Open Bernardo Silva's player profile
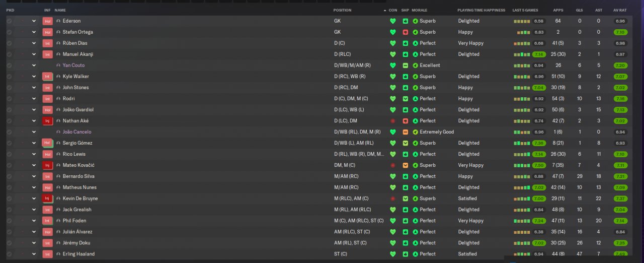This screenshot has width=644, height=263. pos(77,176)
